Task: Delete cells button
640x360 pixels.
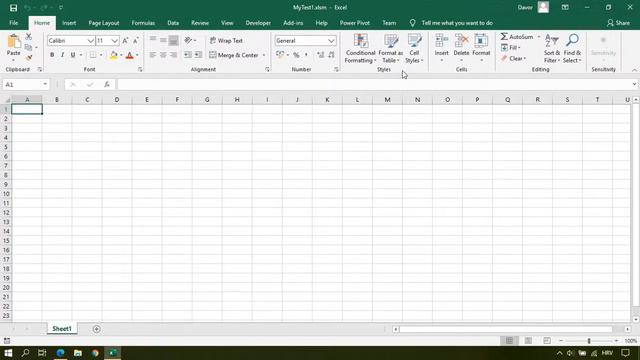Action: [461, 49]
